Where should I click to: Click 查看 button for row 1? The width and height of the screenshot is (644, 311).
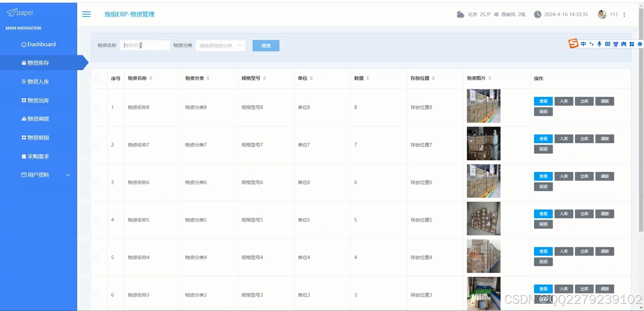pyautogui.click(x=543, y=101)
